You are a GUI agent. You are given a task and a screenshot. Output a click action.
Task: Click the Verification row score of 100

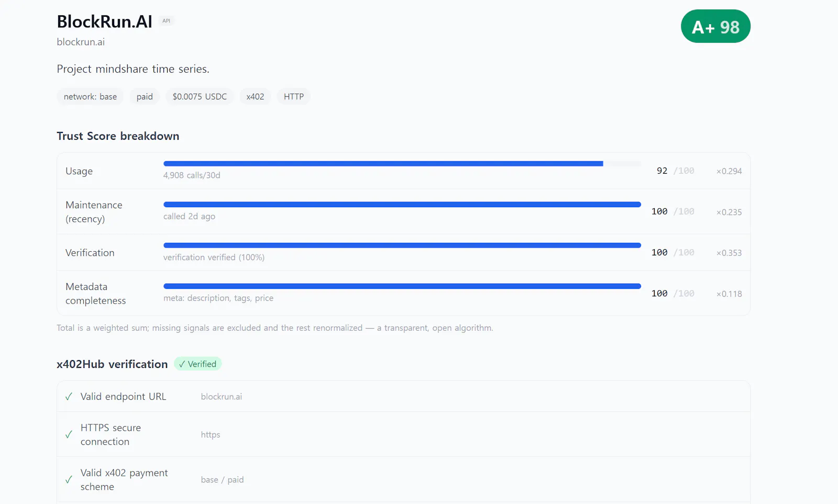tap(659, 252)
